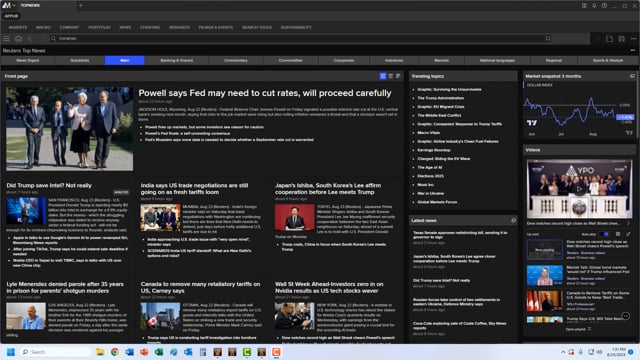Select Front page list view icon

[391, 76]
